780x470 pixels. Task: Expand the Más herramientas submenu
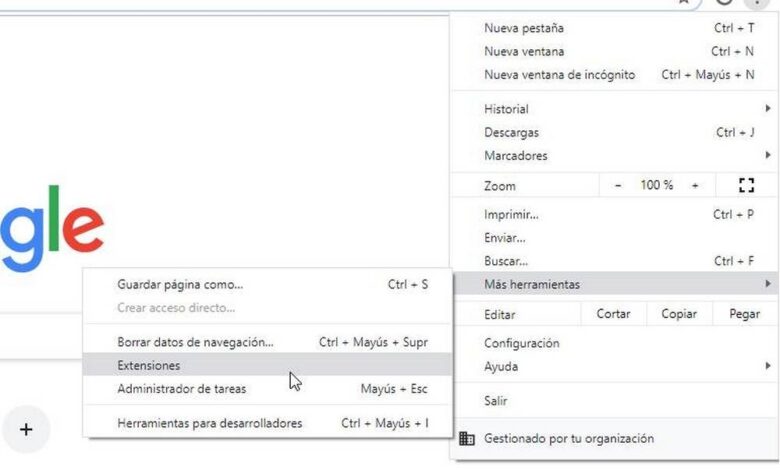pyautogui.click(x=615, y=284)
